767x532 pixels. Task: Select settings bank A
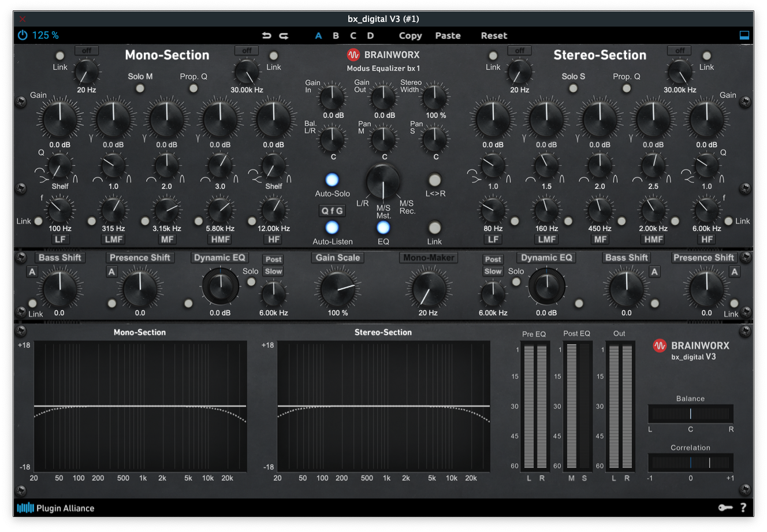[318, 35]
